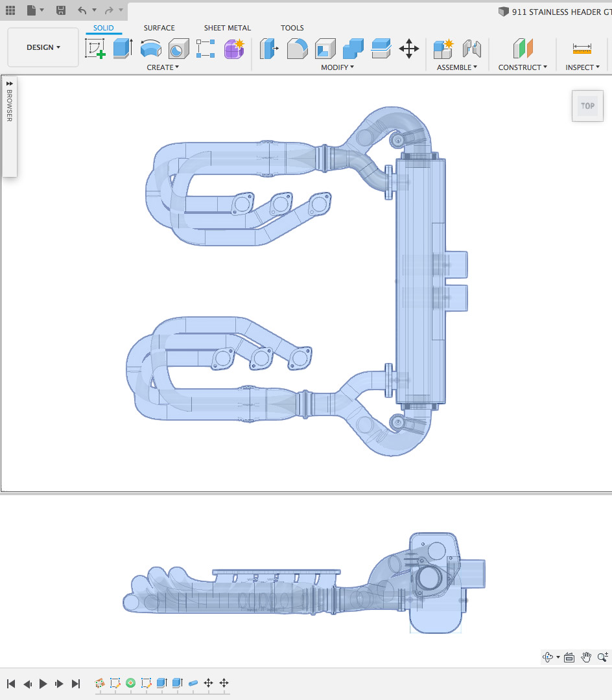Select the Hole tool
The image size is (612, 700).
tap(178, 48)
